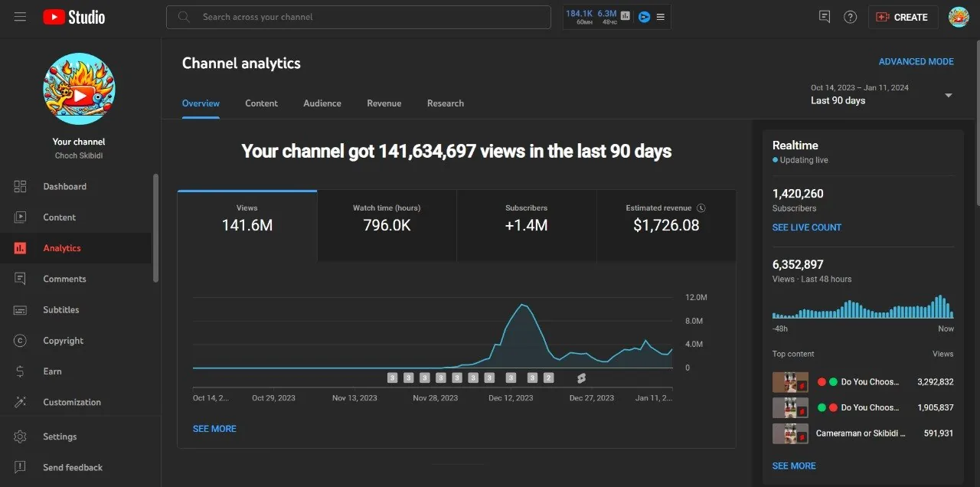
Task: Click the Updating live status text
Action: [804, 160]
